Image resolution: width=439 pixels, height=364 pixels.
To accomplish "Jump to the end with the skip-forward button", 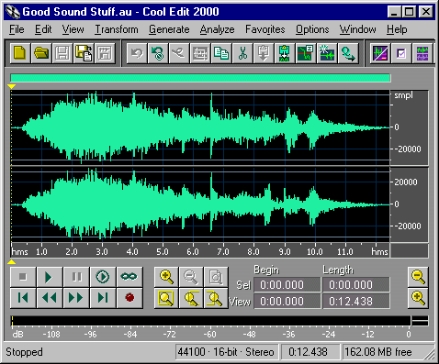I will click(103, 298).
